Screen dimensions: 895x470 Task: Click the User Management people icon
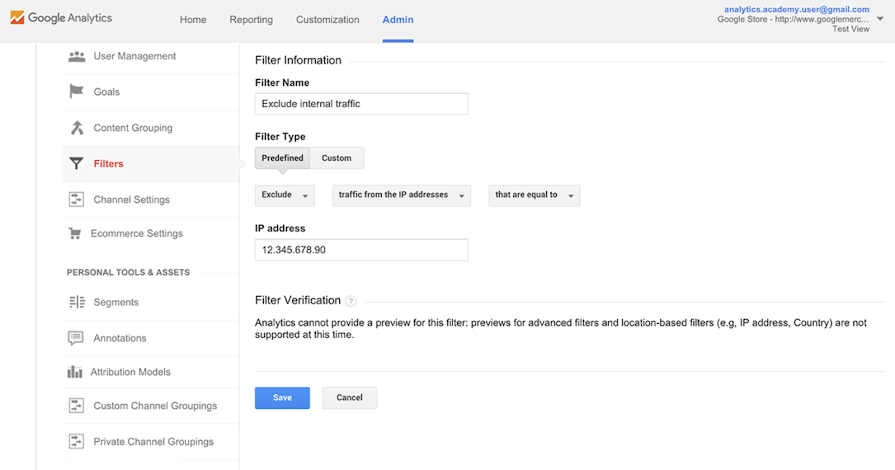(76, 56)
